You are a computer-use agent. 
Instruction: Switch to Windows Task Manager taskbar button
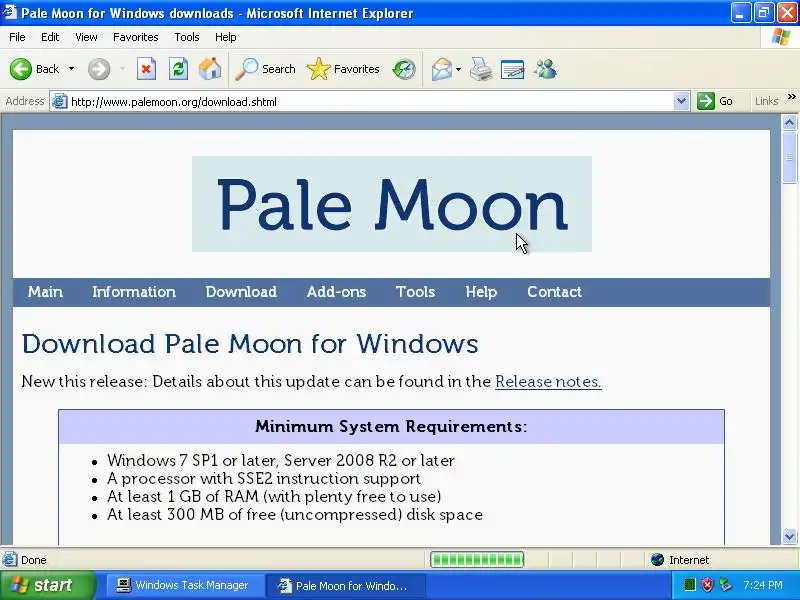(x=184, y=585)
